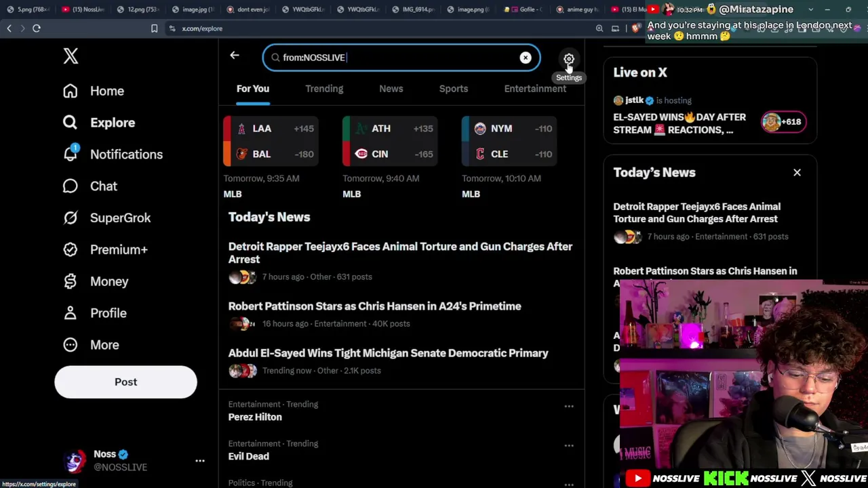Close the Today's News side panel
The width and height of the screenshot is (868, 488).
[x=797, y=173]
